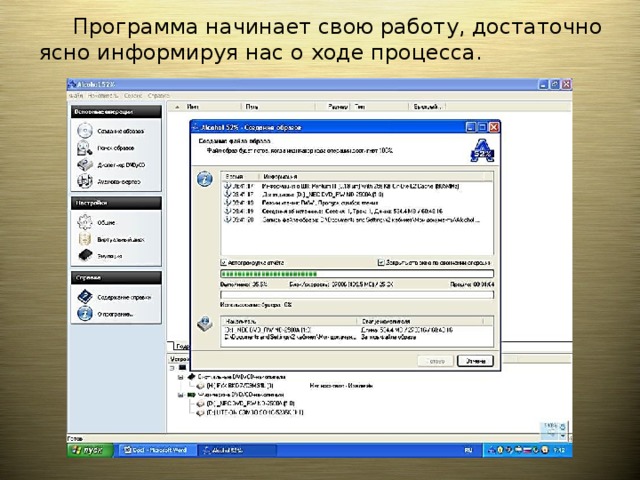Click the Тип column header
Viewport: 640px width, 480px height.
(x=379, y=107)
